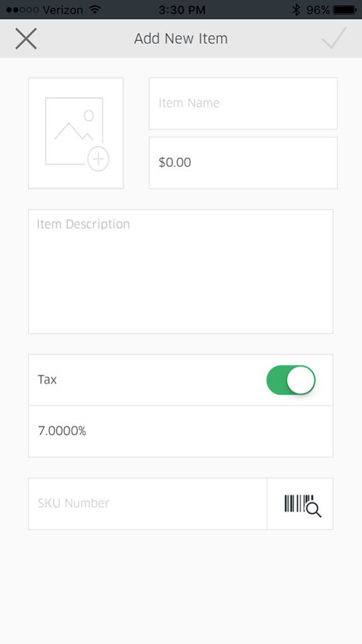Viewport: 362px width, 644px height.
Task: Open the barcode scanner icon
Action: [302, 505]
